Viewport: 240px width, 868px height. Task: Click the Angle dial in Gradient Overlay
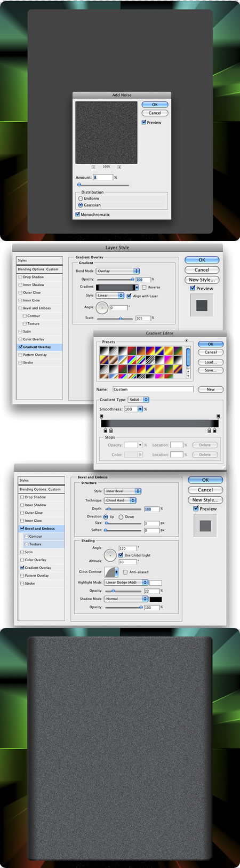[x=102, y=307]
